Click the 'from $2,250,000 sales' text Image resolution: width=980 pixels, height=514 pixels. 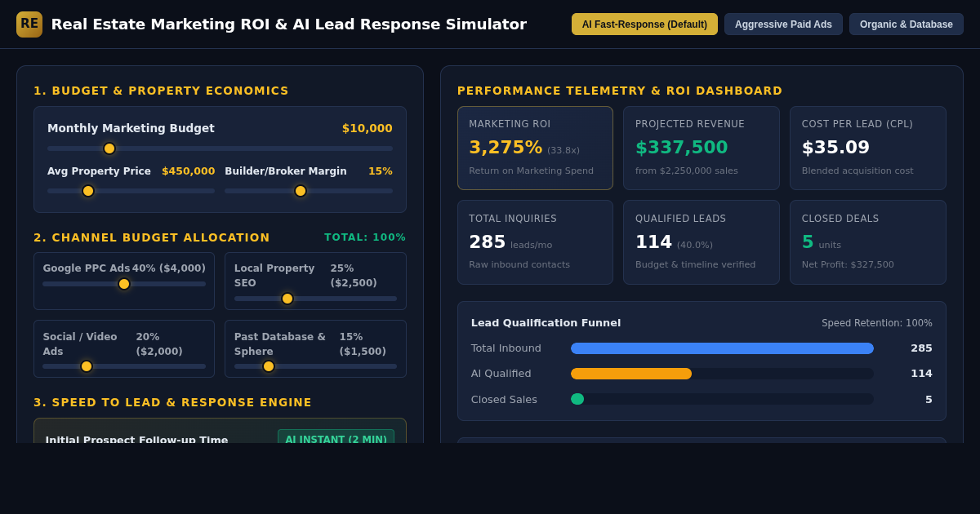coord(687,171)
